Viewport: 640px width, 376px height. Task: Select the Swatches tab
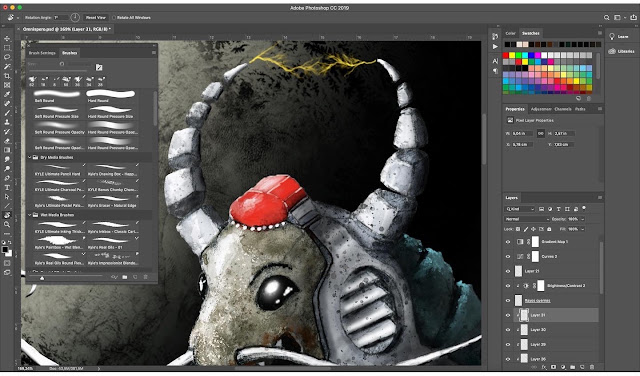point(530,33)
